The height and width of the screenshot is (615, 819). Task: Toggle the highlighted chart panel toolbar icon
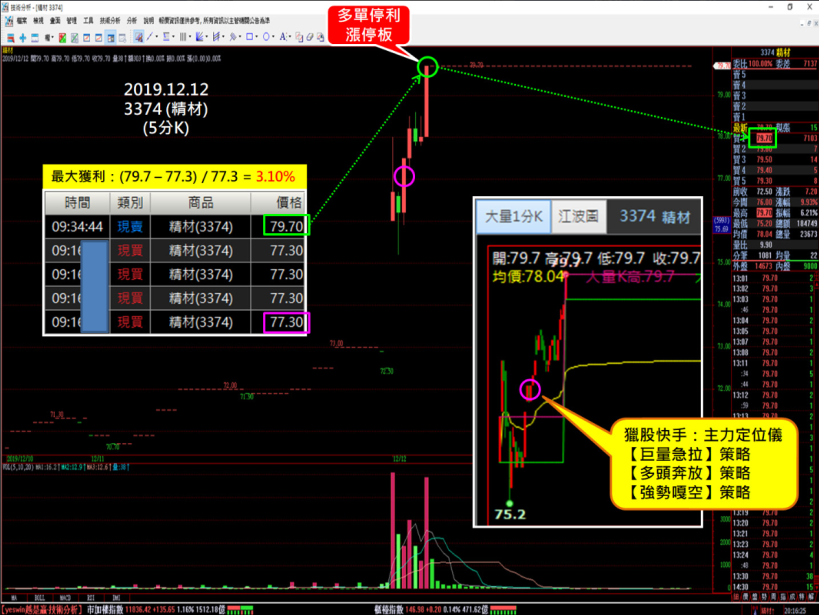pos(111,38)
